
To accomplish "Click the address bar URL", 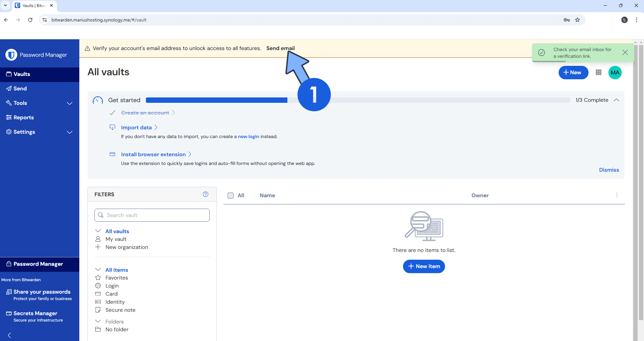I will (x=99, y=20).
